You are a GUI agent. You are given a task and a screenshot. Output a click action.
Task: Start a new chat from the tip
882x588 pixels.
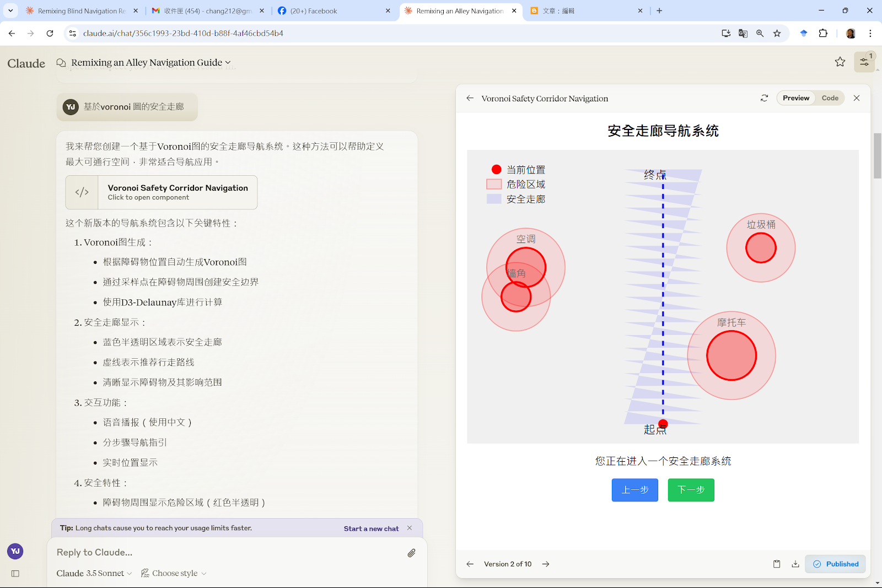[x=371, y=528]
